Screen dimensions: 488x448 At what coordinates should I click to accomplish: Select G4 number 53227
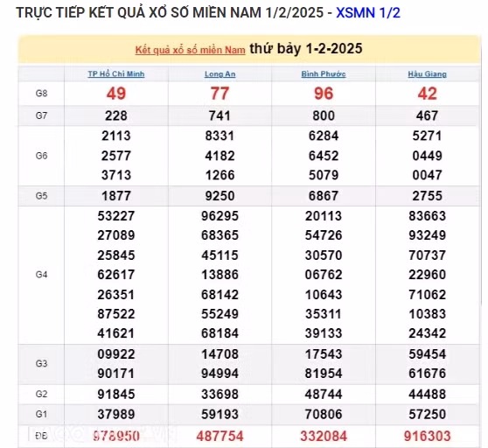tap(116, 216)
